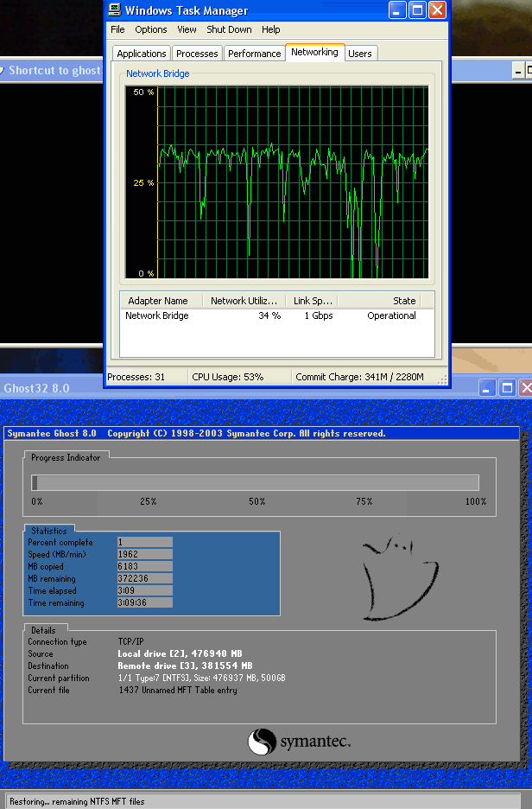Open the Options menu in Task Manager

coord(151,29)
